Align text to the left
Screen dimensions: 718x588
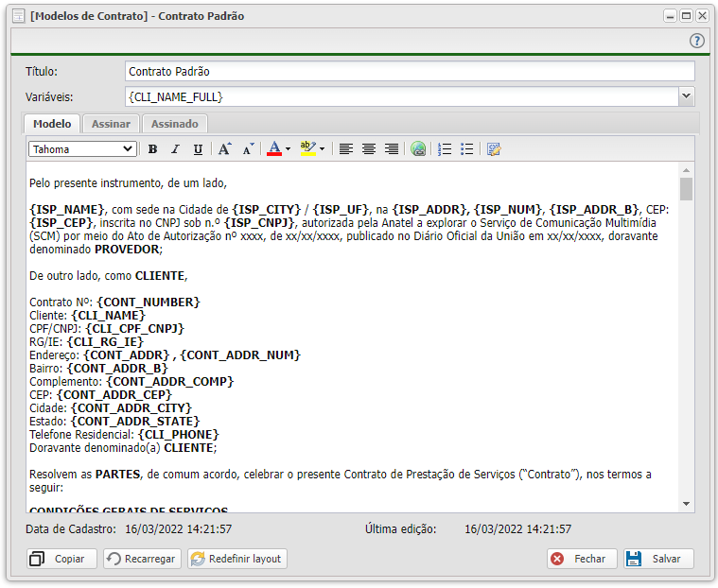pyautogui.click(x=346, y=149)
